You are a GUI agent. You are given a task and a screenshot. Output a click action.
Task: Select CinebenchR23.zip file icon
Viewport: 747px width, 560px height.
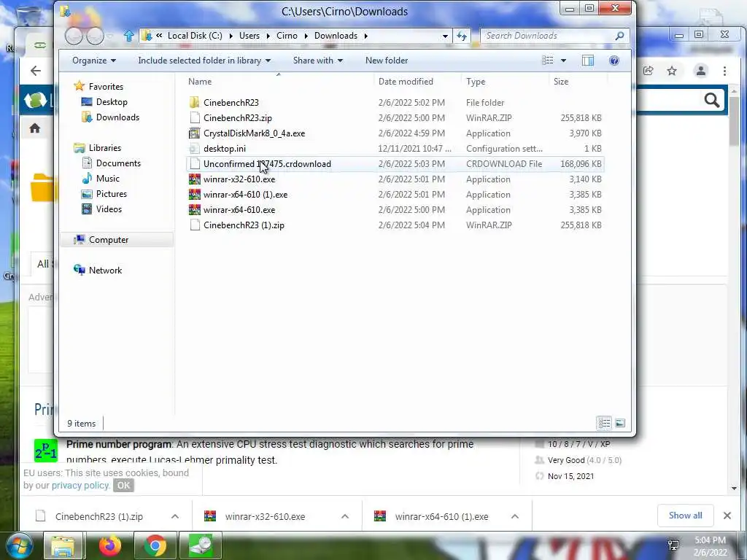click(x=194, y=117)
